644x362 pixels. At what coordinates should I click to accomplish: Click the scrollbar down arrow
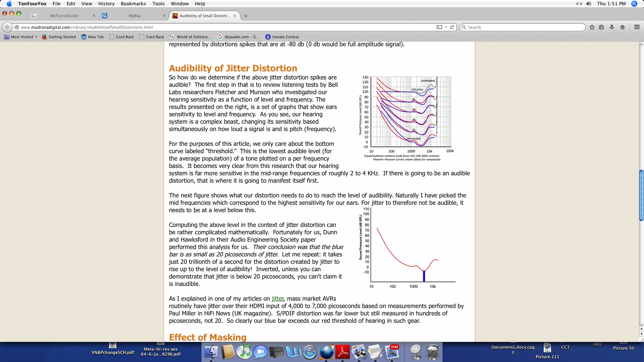(641, 334)
